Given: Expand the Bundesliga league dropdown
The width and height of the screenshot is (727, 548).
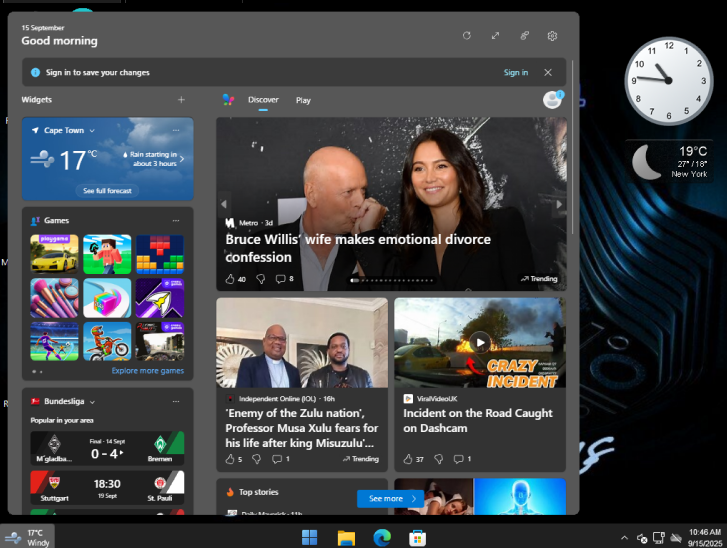Looking at the screenshot, I should [92, 402].
